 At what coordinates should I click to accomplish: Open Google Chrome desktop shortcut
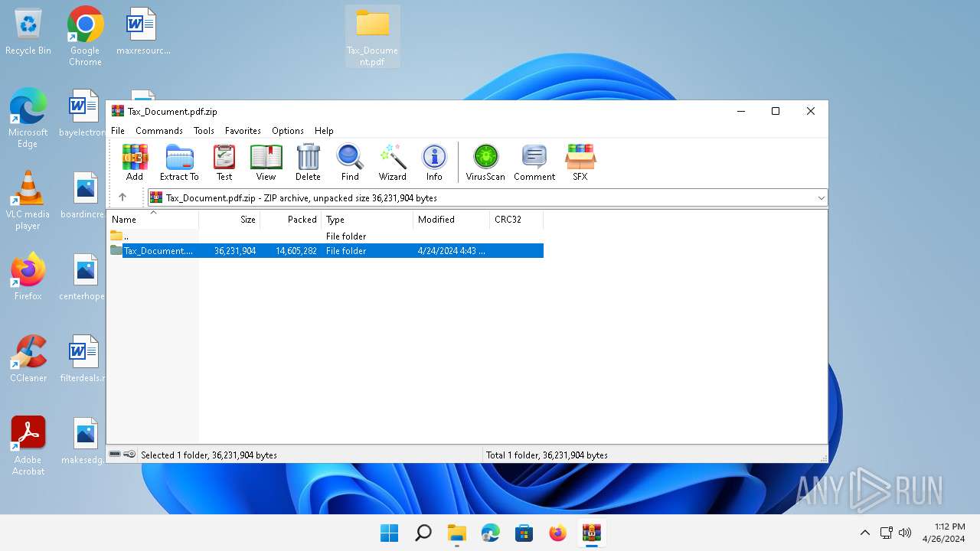(85, 37)
